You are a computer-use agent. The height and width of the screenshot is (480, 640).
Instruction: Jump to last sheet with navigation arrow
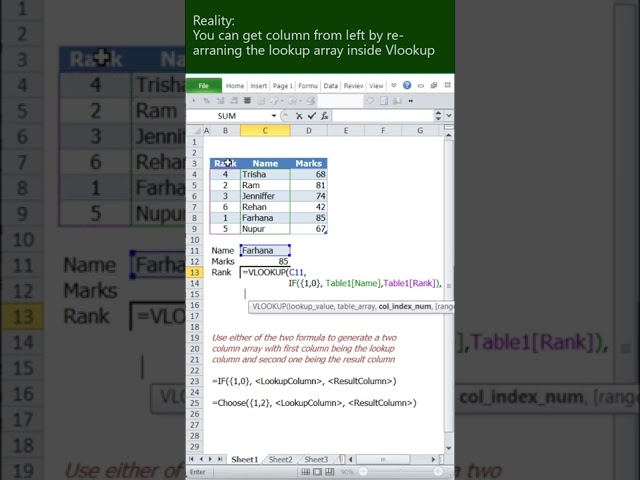pos(220,459)
